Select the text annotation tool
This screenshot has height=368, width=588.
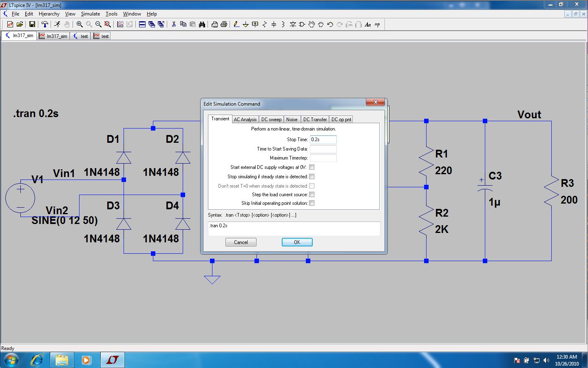coord(367,24)
